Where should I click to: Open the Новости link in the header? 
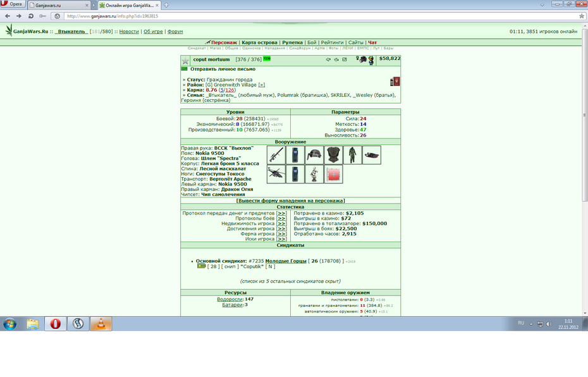129,32
